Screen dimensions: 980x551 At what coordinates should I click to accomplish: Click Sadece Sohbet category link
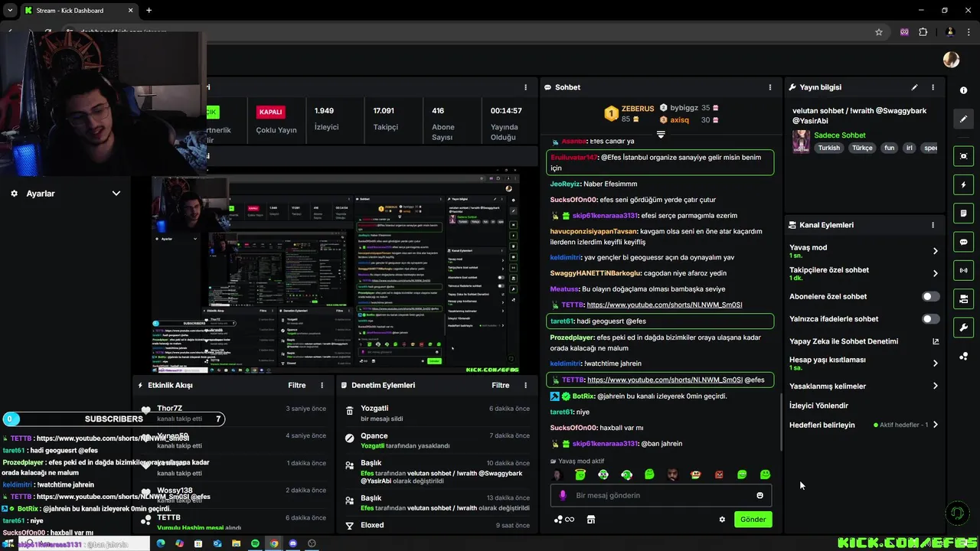pyautogui.click(x=840, y=135)
